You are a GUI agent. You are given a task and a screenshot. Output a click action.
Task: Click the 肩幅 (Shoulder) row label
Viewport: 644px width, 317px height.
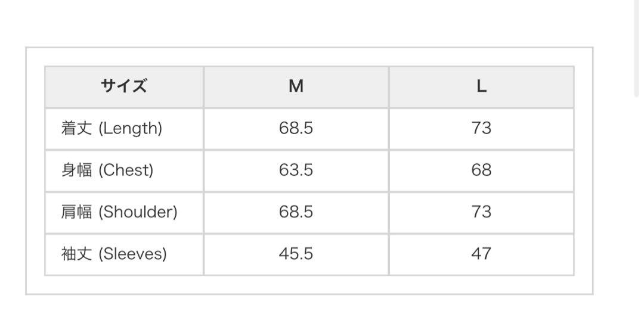[x=119, y=212]
